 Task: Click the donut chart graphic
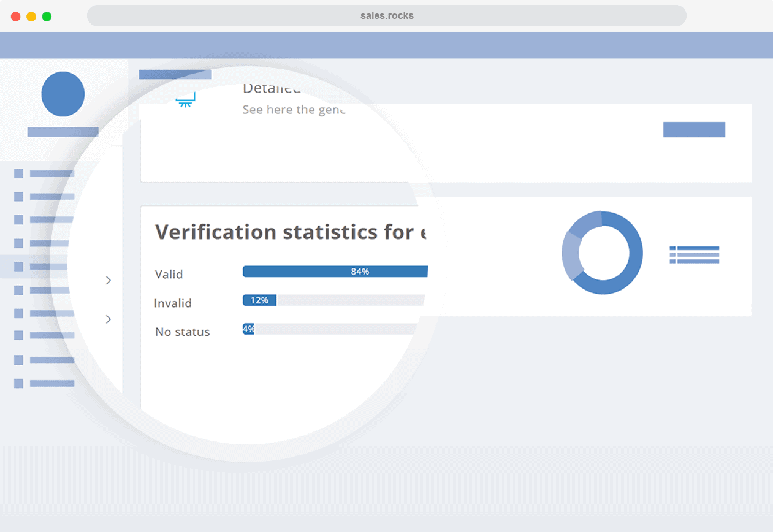[x=602, y=253]
